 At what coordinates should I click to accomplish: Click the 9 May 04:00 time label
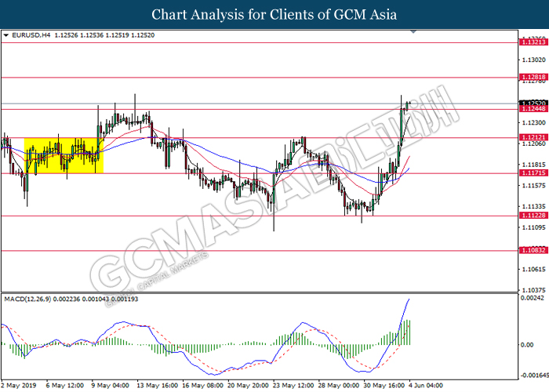[x=111, y=386]
